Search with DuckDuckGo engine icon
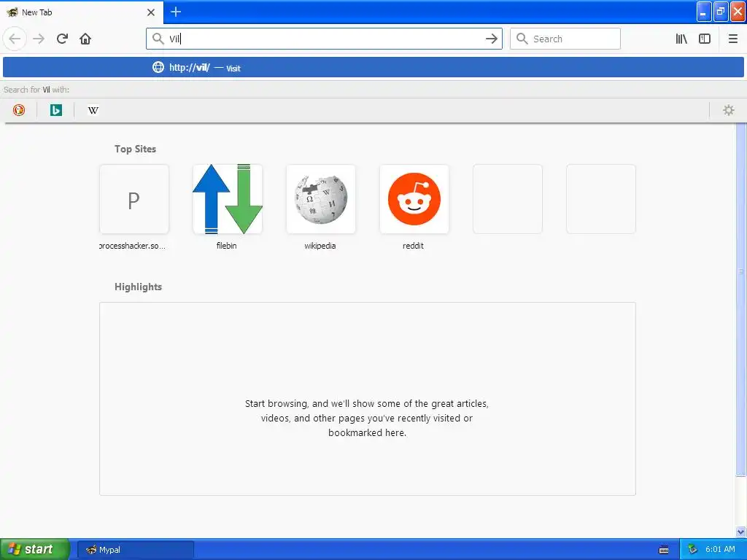 (18, 110)
